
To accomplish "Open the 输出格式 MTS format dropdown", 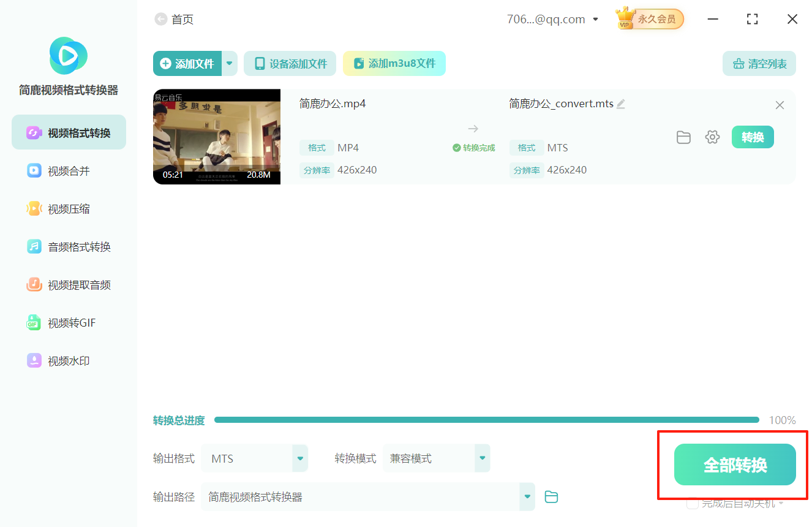I will tap(299, 458).
